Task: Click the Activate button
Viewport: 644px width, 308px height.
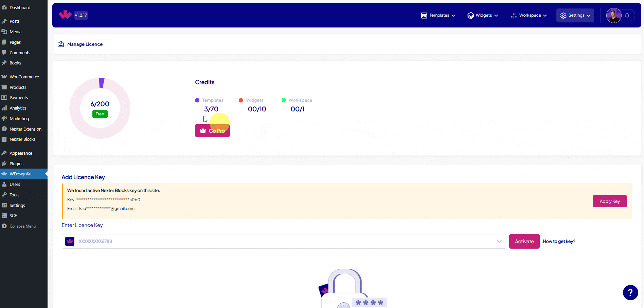Action: (524, 241)
